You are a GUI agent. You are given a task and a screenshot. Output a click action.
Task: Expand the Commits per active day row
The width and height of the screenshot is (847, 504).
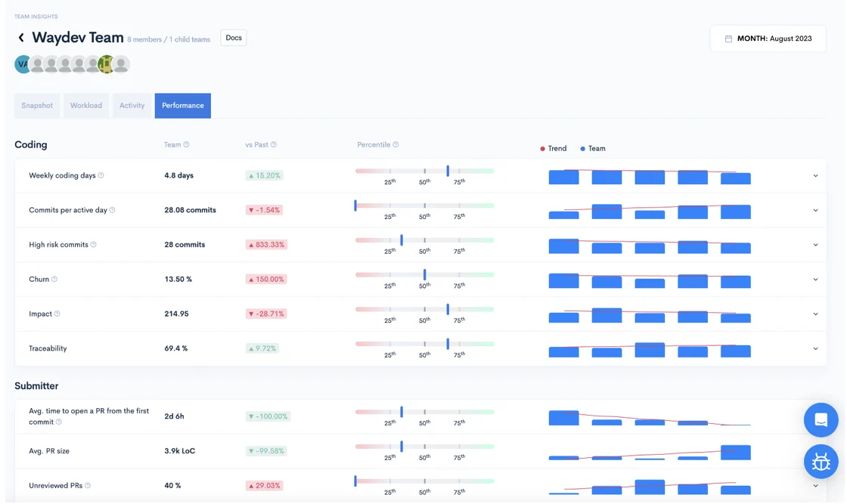[x=816, y=211]
